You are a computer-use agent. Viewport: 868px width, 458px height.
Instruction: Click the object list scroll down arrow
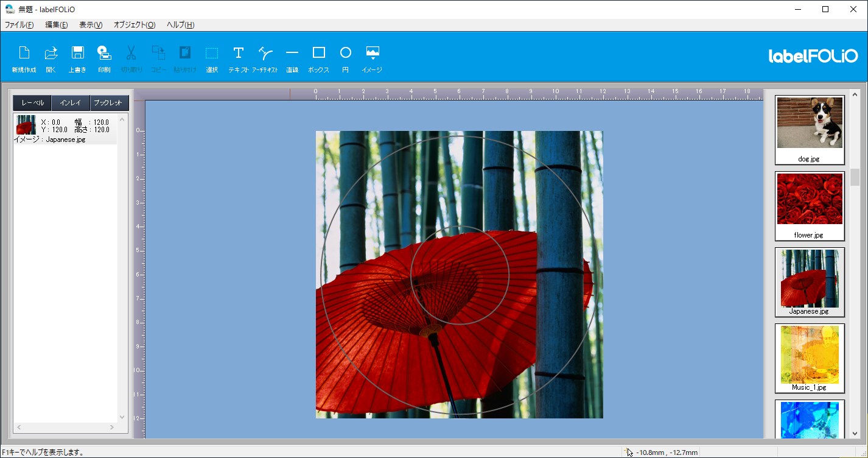122,417
